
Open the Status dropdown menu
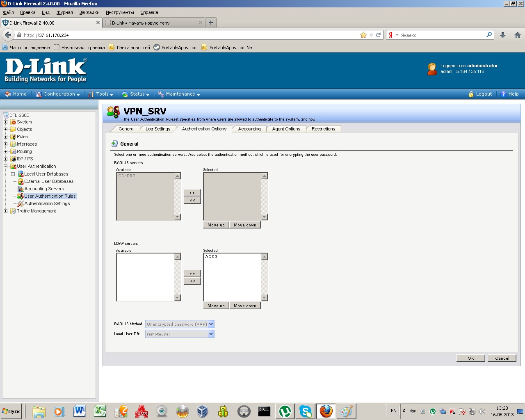[x=136, y=94]
